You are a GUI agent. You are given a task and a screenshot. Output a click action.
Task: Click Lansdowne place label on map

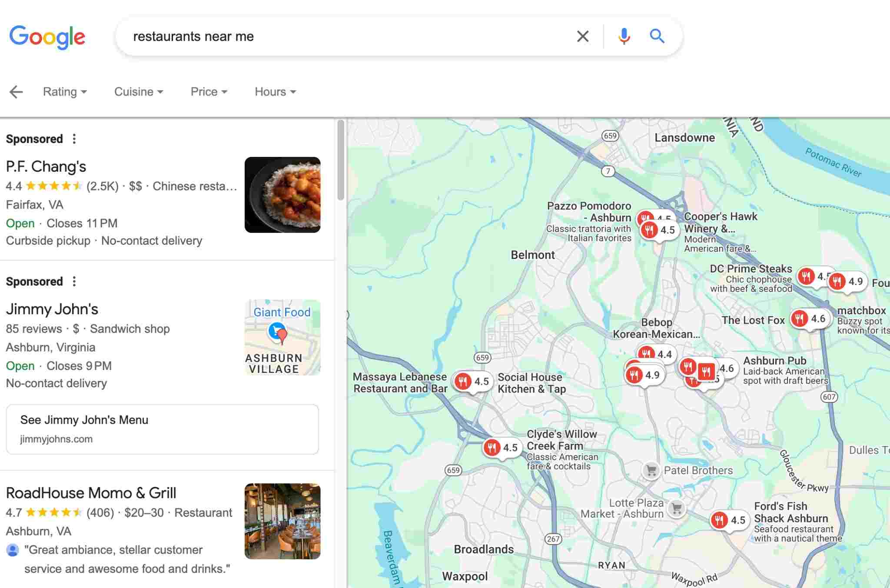[x=685, y=138]
